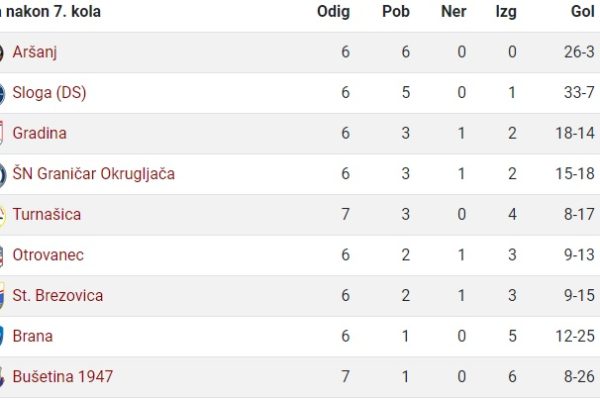Click the Gradina club crest icon
This screenshot has height=400, width=600.
click(1, 133)
